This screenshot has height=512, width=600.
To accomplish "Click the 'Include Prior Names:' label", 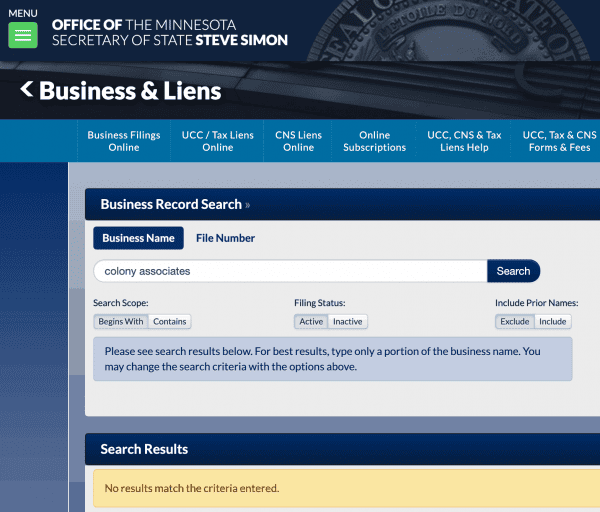I will [536, 303].
